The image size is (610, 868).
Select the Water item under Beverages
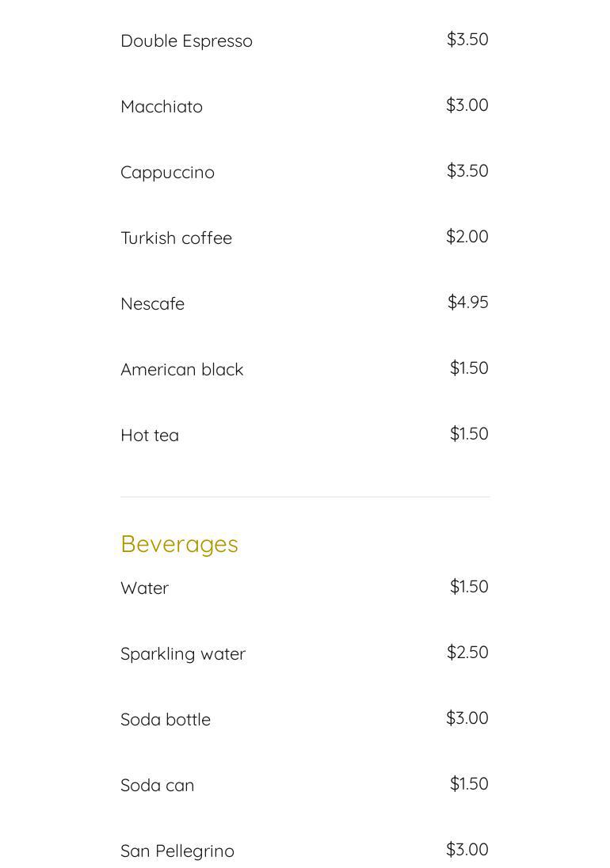click(144, 588)
